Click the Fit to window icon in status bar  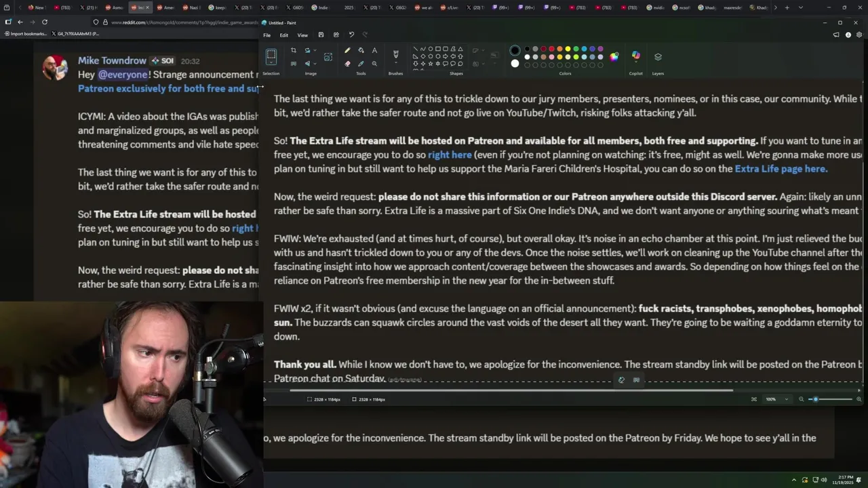coord(754,399)
